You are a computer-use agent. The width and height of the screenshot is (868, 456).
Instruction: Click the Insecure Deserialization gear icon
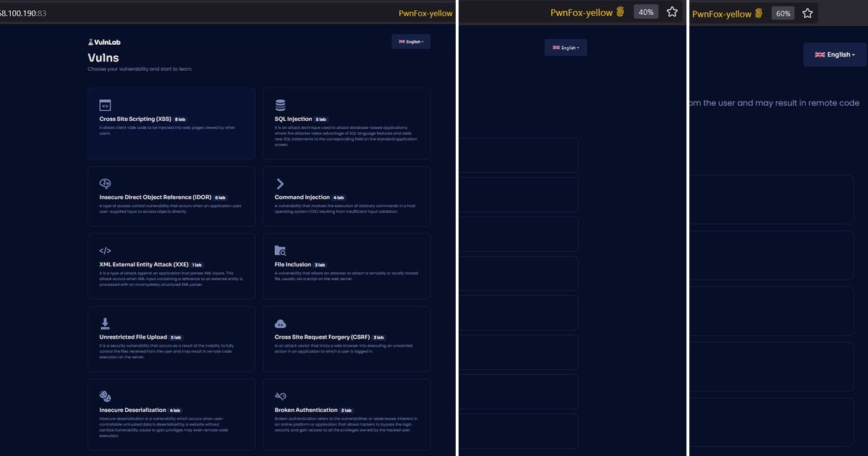tap(105, 394)
